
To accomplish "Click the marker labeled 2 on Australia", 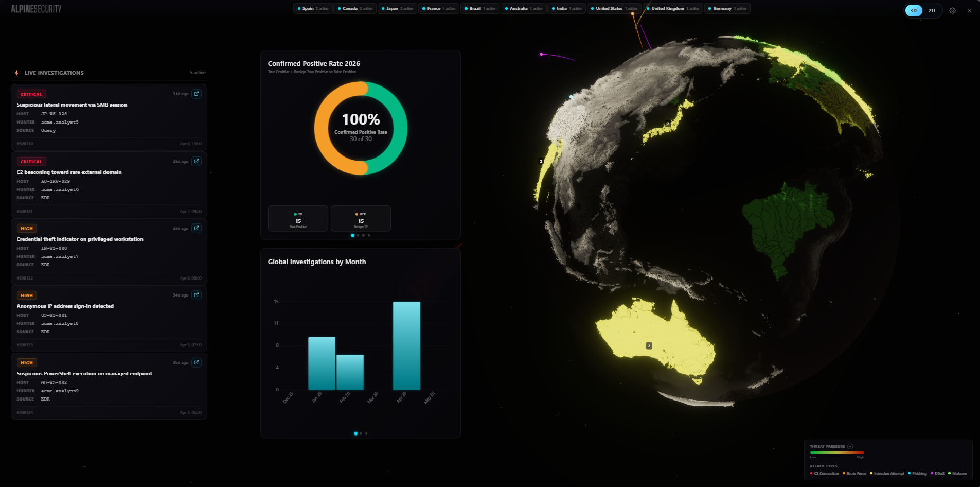I will [x=649, y=346].
